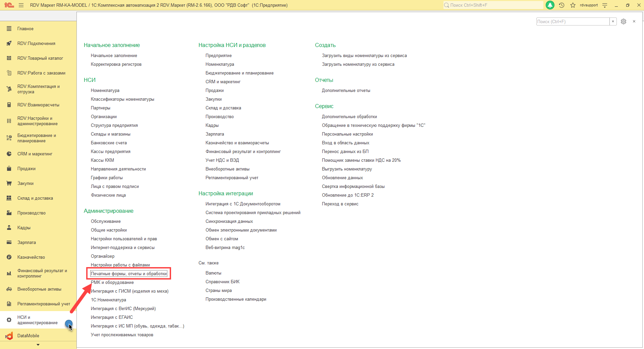Open Кассы ККМ link

pos(102,160)
